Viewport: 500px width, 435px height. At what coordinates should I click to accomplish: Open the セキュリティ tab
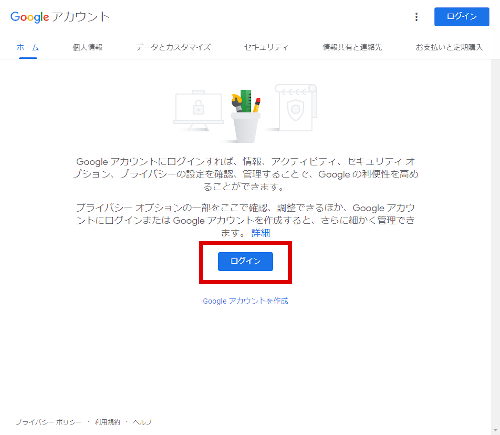click(266, 47)
